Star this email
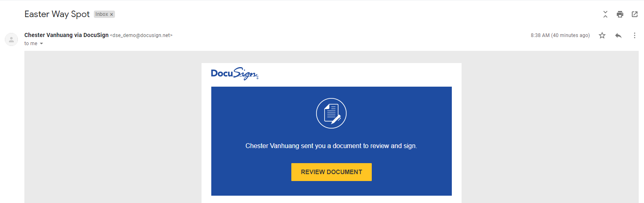The image size is (644, 203). (602, 35)
